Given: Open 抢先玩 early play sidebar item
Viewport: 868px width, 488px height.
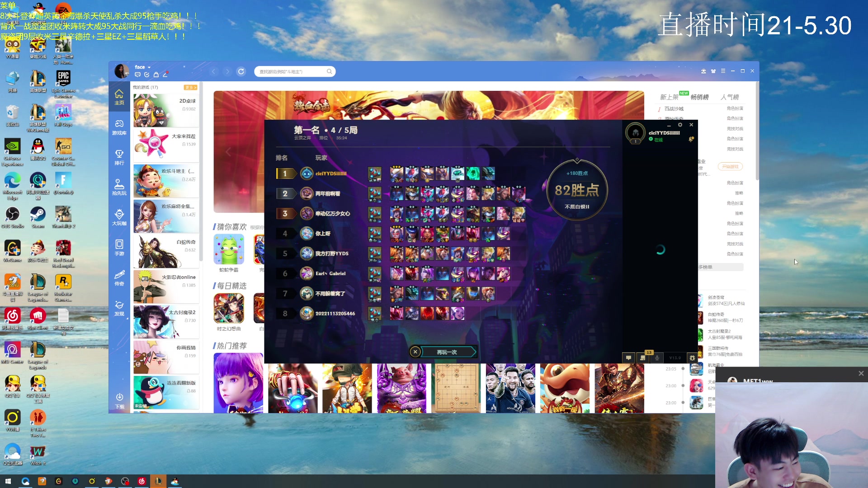Looking at the screenshot, I should (119, 187).
